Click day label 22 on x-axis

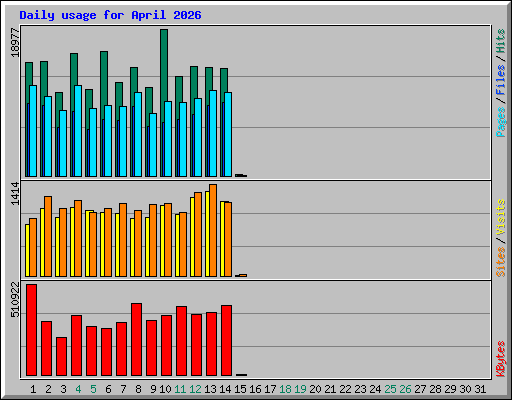click(345, 389)
